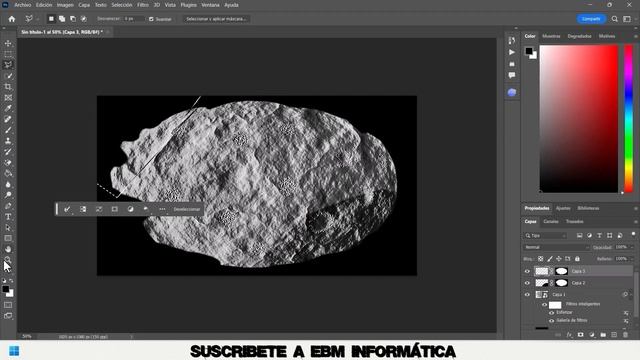
Task: Click Deseleccionar in contextual bar
Action: point(187,209)
